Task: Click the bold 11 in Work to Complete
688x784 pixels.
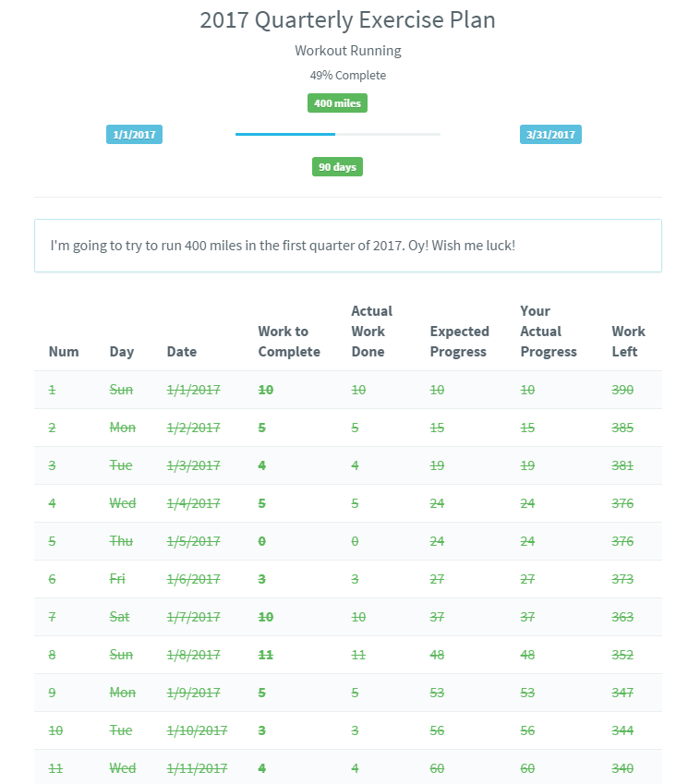Action: pyautogui.click(x=265, y=655)
